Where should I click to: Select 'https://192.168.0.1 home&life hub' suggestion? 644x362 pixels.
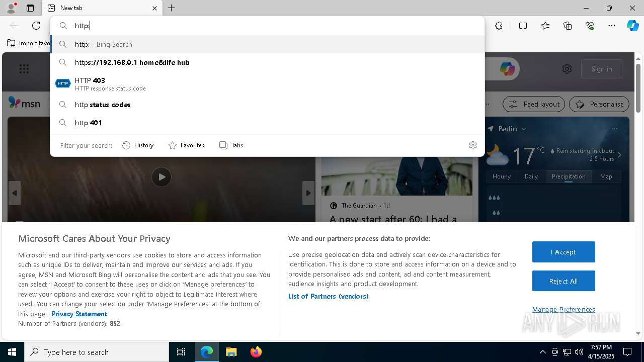(x=268, y=62)
